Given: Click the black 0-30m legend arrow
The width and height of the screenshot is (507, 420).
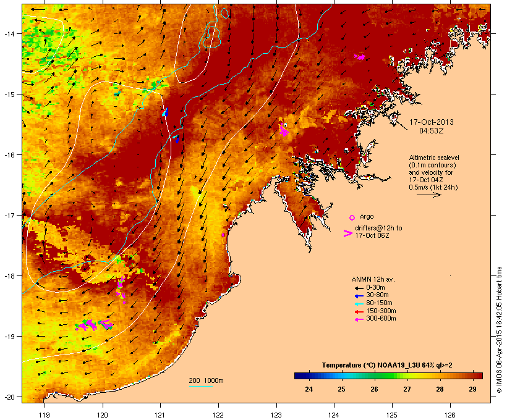Looking at the screenshot, I should tap(359, 288).
